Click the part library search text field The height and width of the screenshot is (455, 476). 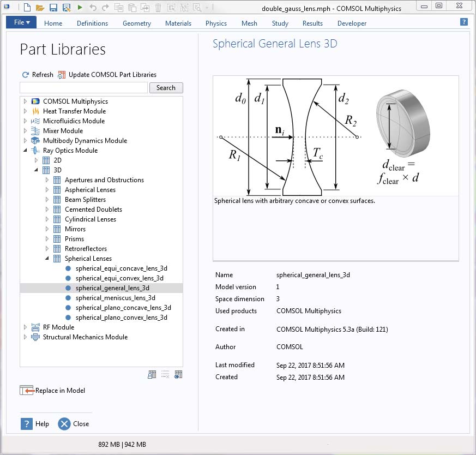coord(83,88)
